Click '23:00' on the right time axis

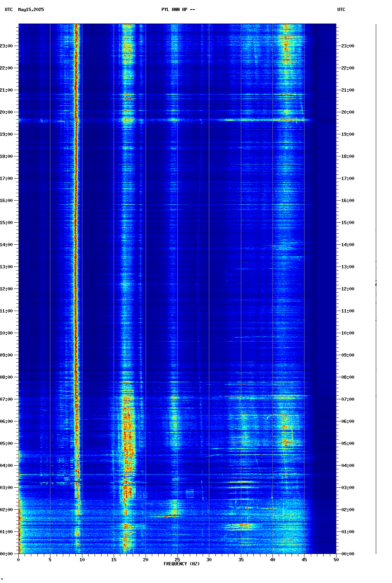pyautogui.click(x=348, y=46)
